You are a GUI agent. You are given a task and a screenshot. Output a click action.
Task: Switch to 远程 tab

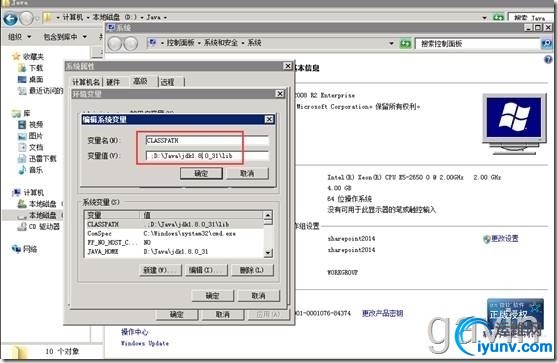(x=167, y=82)
